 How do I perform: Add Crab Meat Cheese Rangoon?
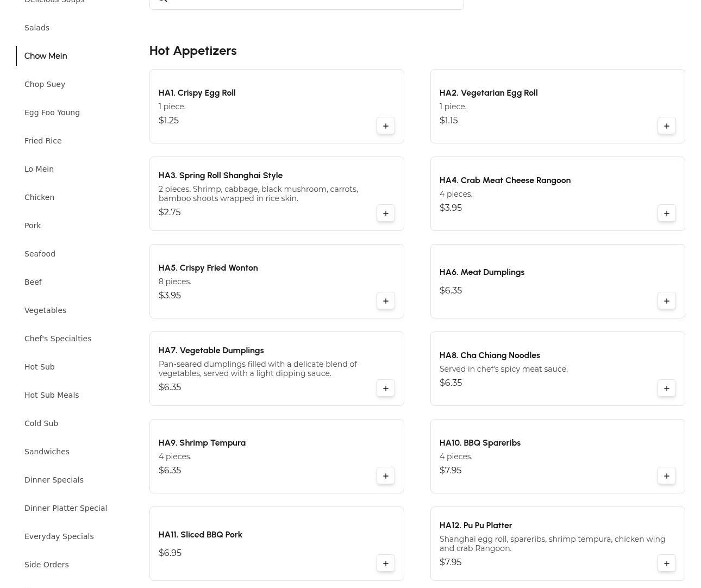point(666,214)
